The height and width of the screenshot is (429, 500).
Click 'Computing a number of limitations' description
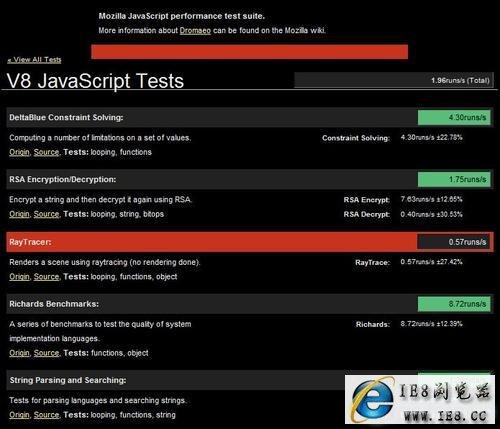(x=100, y=138)
